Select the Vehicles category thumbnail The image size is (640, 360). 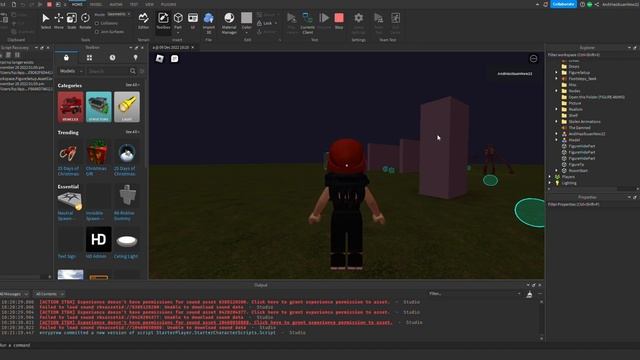70,107
